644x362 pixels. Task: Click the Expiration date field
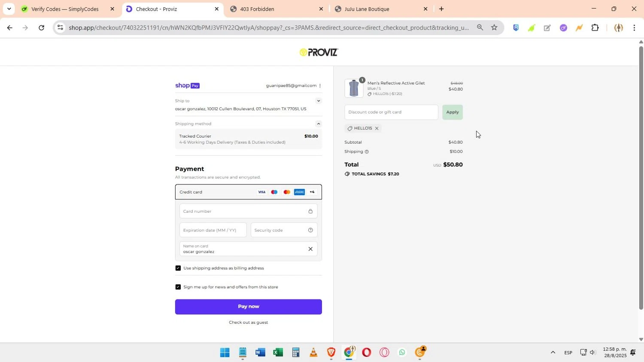tap(213, 230)
